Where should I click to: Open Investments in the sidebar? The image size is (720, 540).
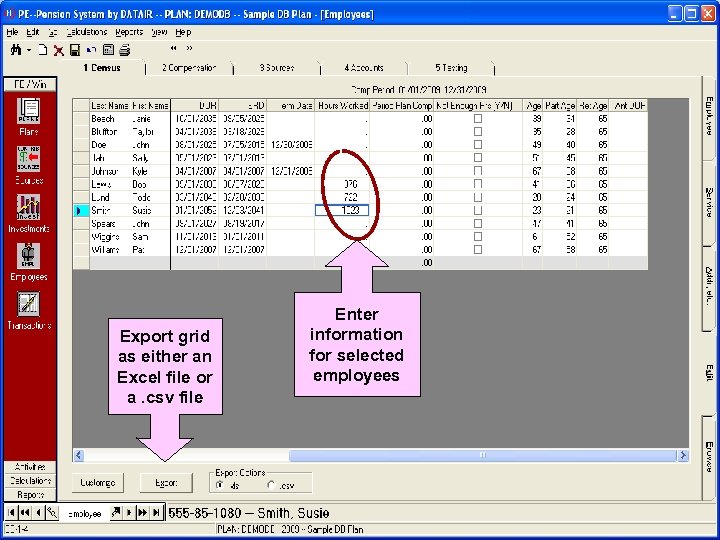(28, 207)
